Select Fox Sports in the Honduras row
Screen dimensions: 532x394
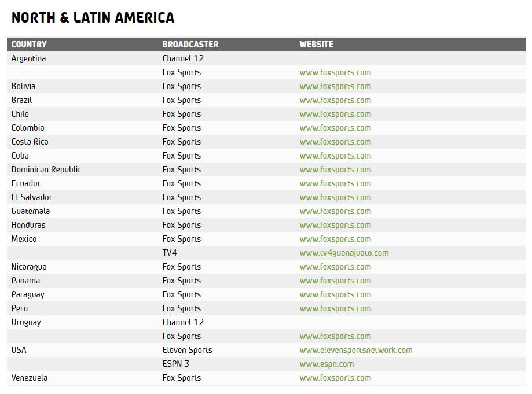pos(182,225)
